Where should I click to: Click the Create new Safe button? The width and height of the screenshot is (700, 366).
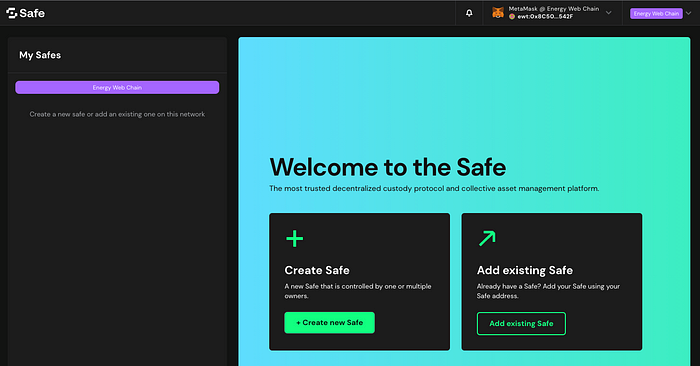point(329,323)
